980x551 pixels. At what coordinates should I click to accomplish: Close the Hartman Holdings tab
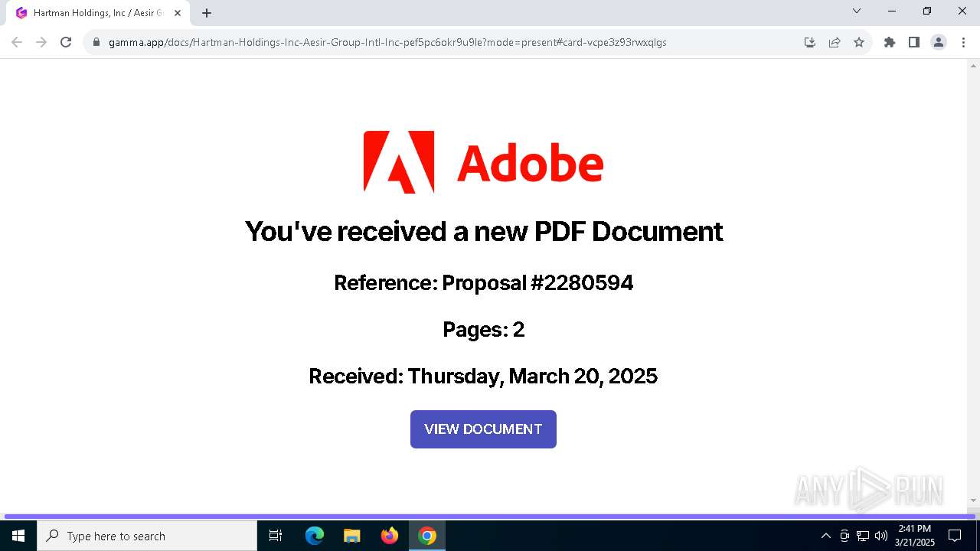click(178, 13)
